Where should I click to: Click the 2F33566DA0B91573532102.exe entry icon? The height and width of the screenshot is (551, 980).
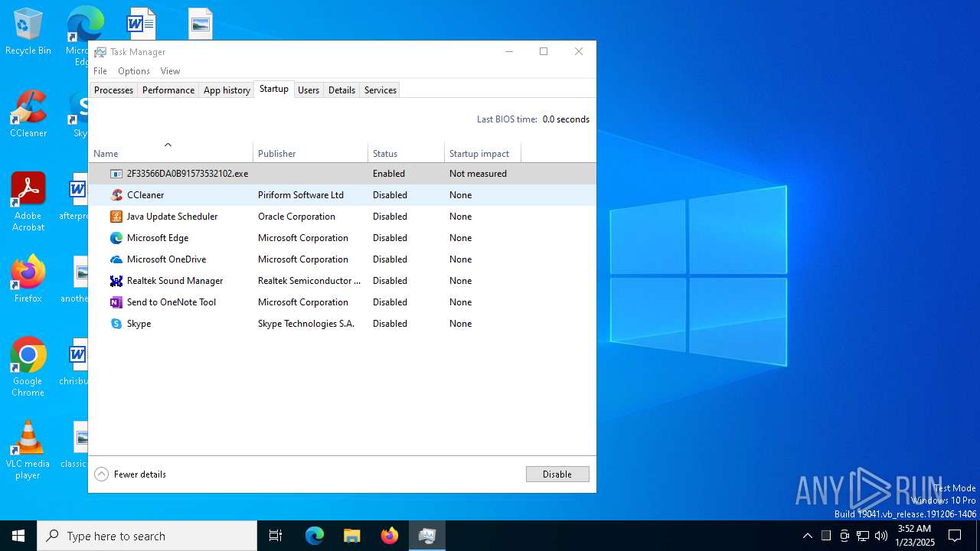coord(116,174)
